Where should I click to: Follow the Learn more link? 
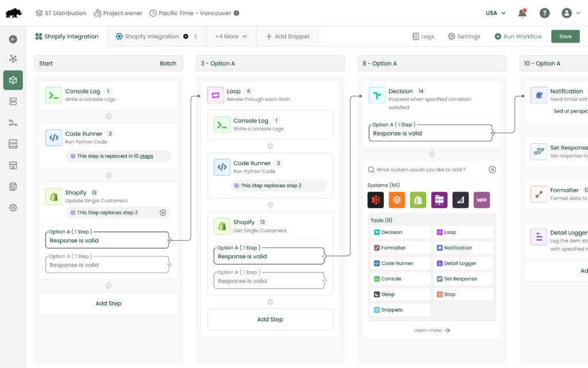(x=432, y=331)
